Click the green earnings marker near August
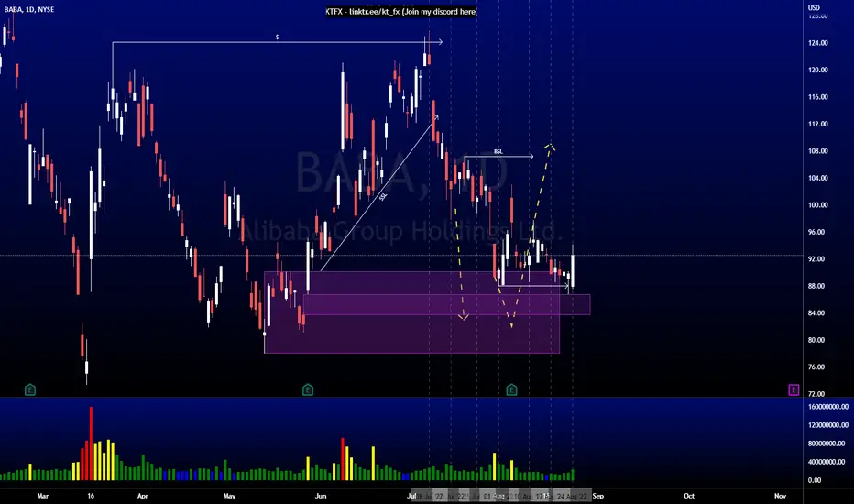The image size is (854, 504). coord(511,389)
